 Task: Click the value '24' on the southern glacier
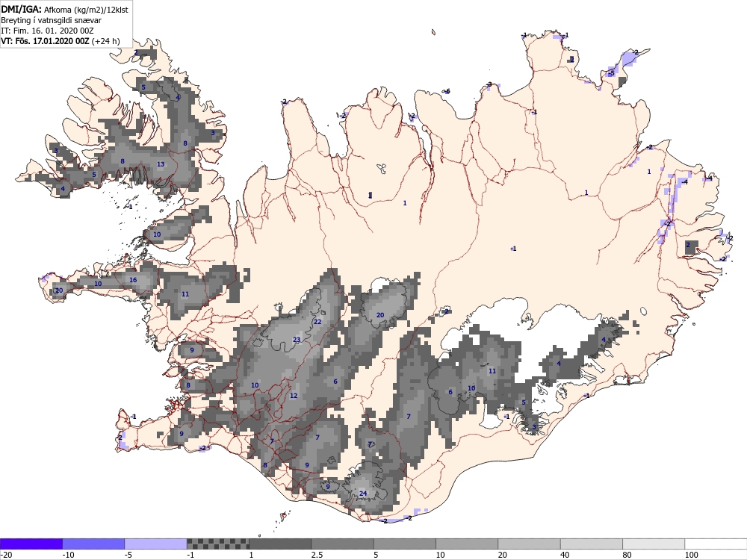[363, 494]
